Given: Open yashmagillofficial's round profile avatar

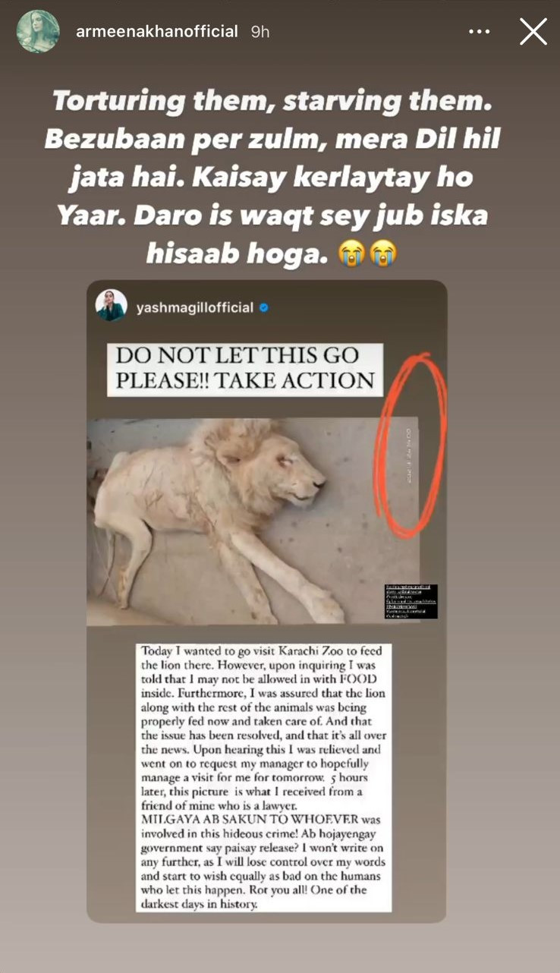Looking at the screenshot, I should coord(112,305).
